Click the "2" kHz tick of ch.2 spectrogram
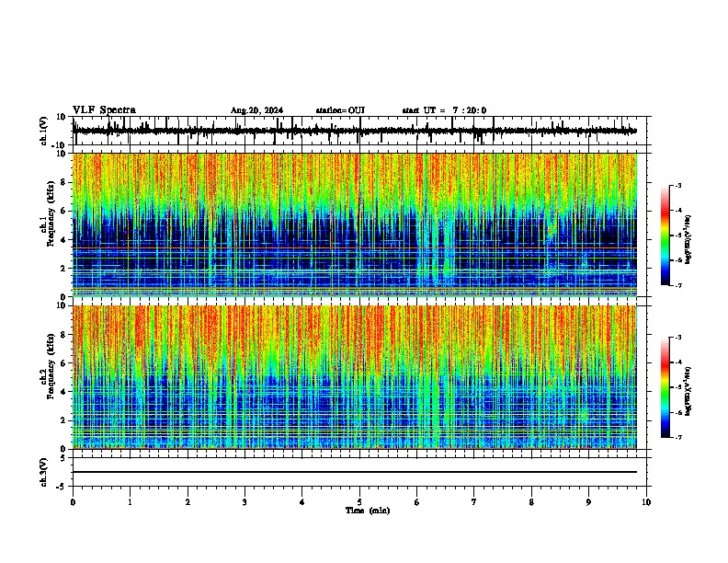The width and height of the screenshot is (728, 563). (x=64, y=420)
